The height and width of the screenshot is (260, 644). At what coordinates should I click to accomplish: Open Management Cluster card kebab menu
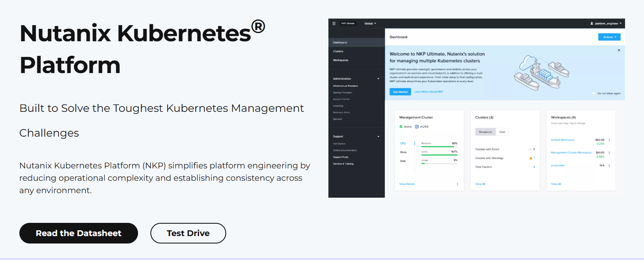[x=457, y=184]
